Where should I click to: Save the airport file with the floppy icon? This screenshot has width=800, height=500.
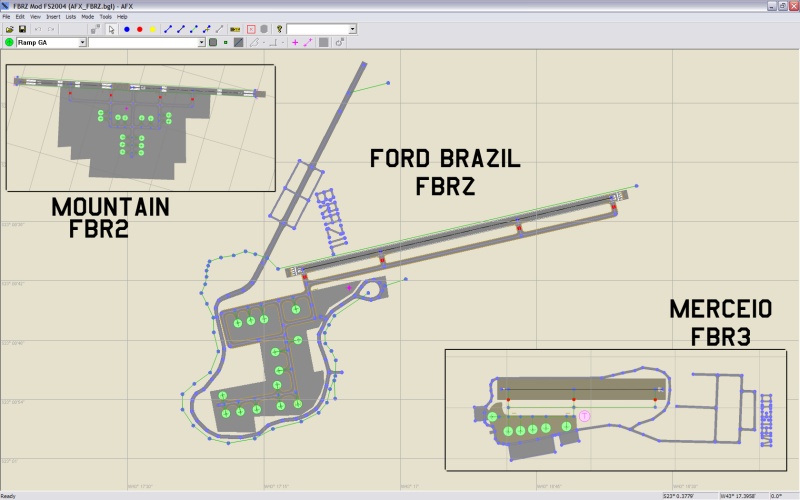point(22,29)
